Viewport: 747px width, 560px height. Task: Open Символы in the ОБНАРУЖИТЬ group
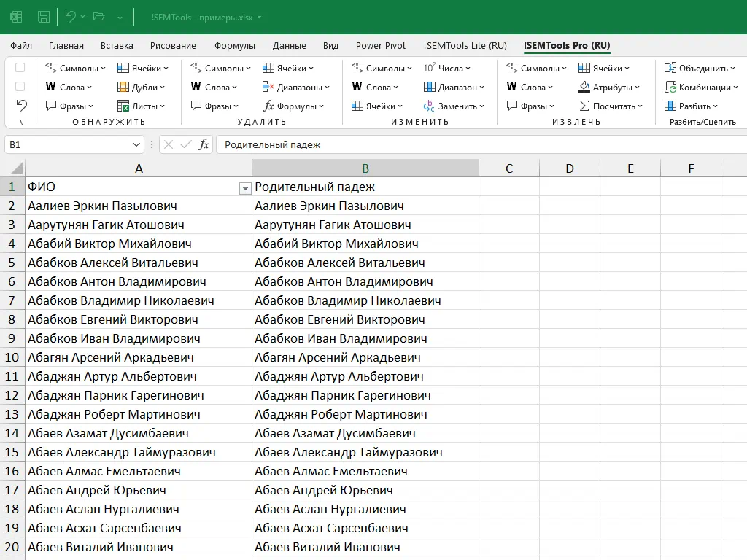[x=75, y=68]
